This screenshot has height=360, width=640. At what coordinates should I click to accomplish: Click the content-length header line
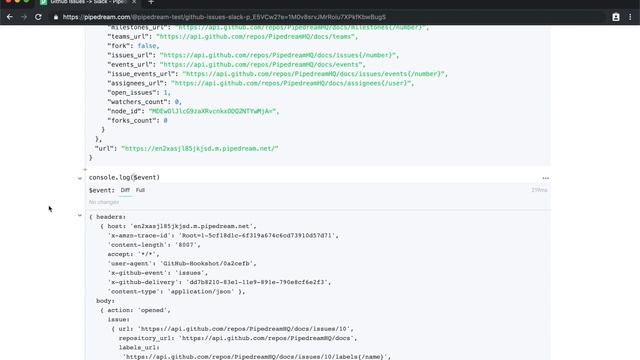click(x=154, y=245)
